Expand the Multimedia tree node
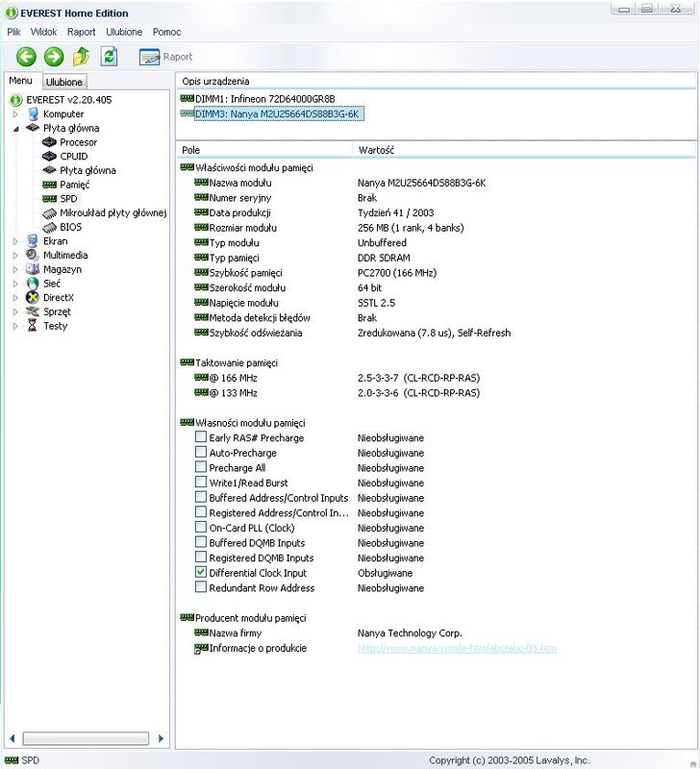 coord(15,256)
